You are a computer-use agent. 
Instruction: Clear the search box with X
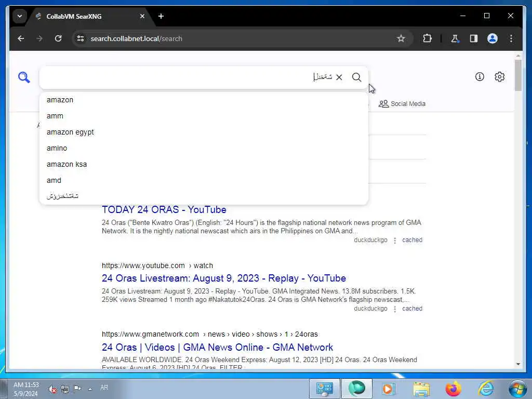tap(339, 77)
